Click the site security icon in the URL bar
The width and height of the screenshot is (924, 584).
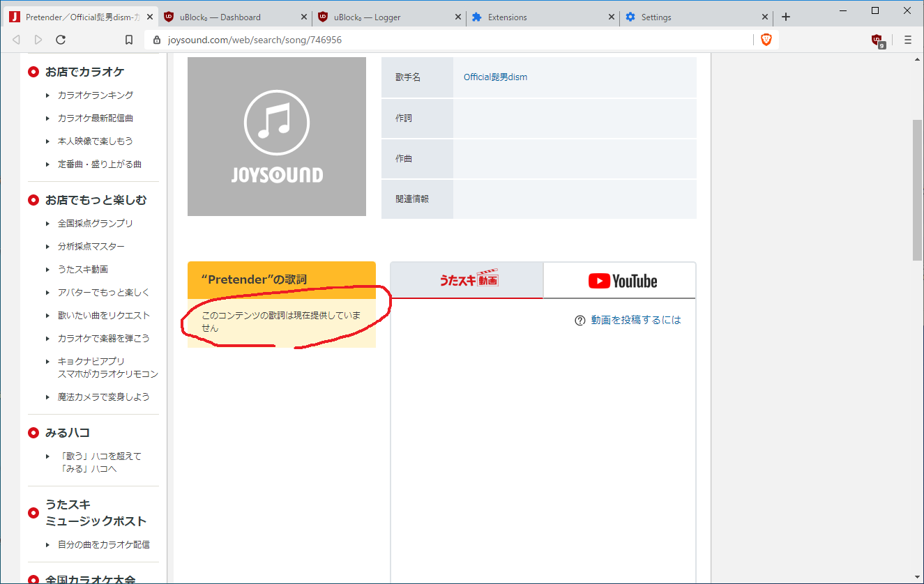155,40
